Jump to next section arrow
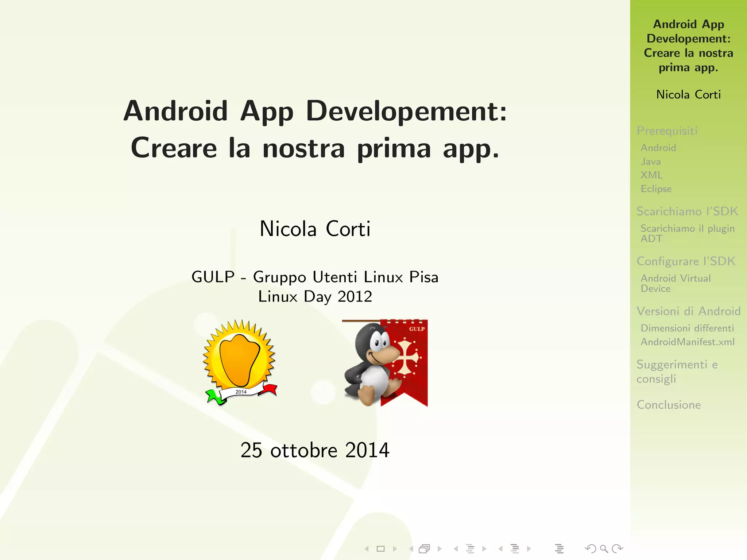Viewport: 747px width, 560px height. 529,549
